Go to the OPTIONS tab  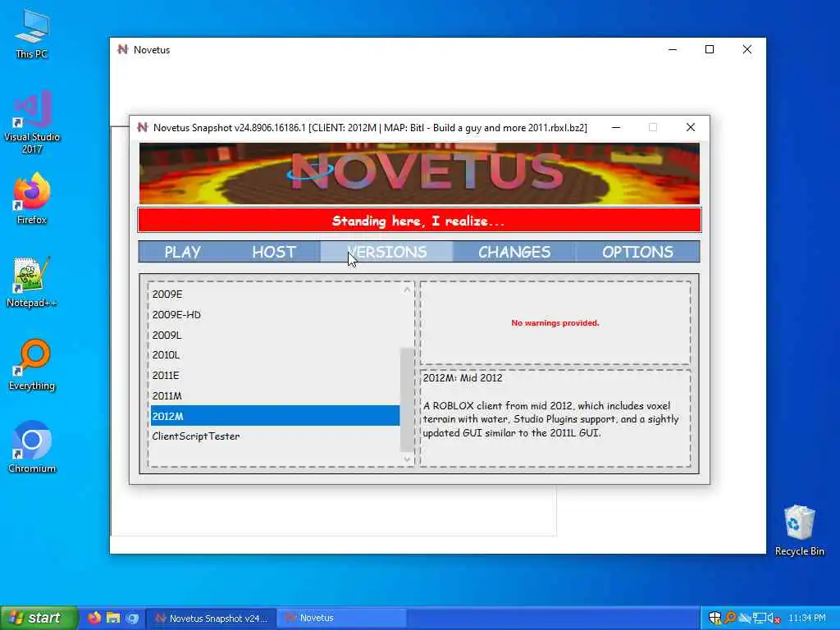[x=637, y=252]
